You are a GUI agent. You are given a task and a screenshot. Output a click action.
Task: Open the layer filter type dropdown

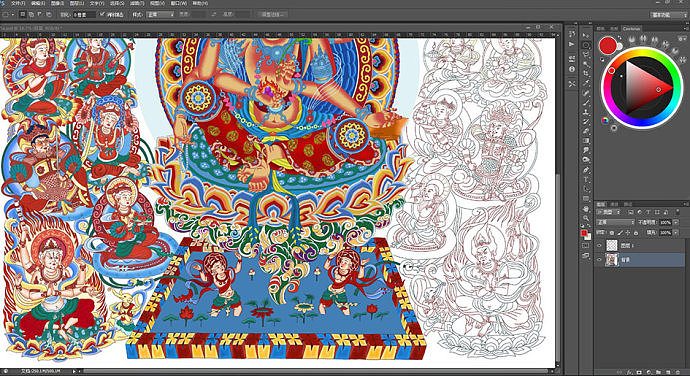coord(608,212)
